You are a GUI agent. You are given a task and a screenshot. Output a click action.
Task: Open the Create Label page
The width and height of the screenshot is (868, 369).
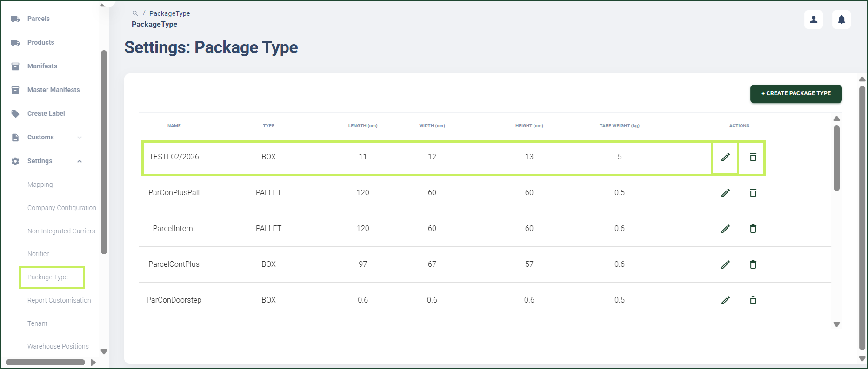tap(46, 113)
